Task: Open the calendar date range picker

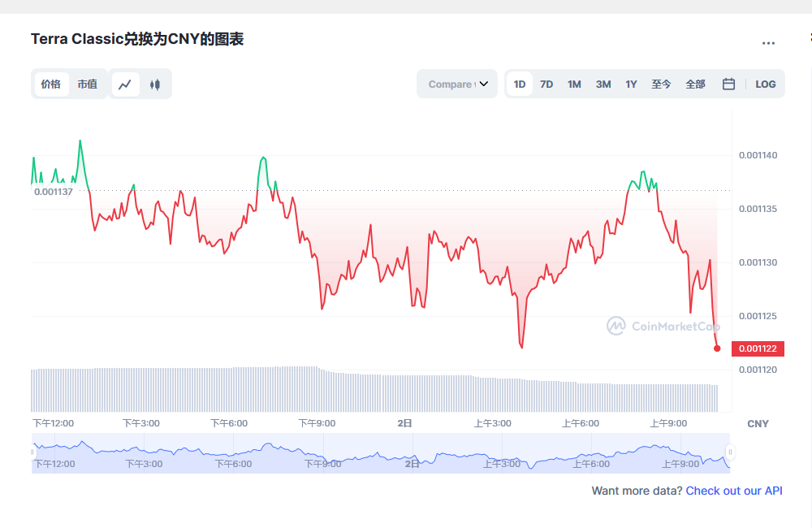Action: click(x=728, y=84)
